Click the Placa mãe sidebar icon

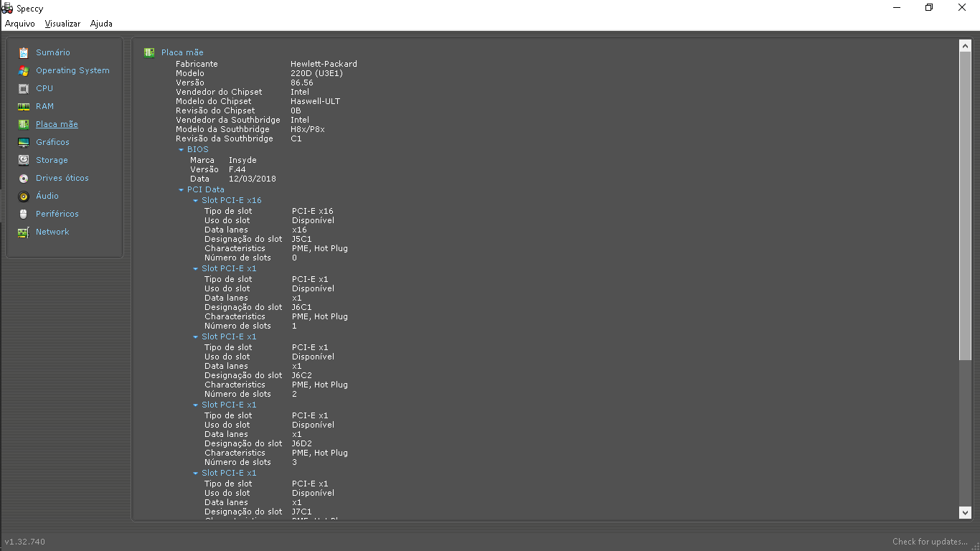click(24, 124)
